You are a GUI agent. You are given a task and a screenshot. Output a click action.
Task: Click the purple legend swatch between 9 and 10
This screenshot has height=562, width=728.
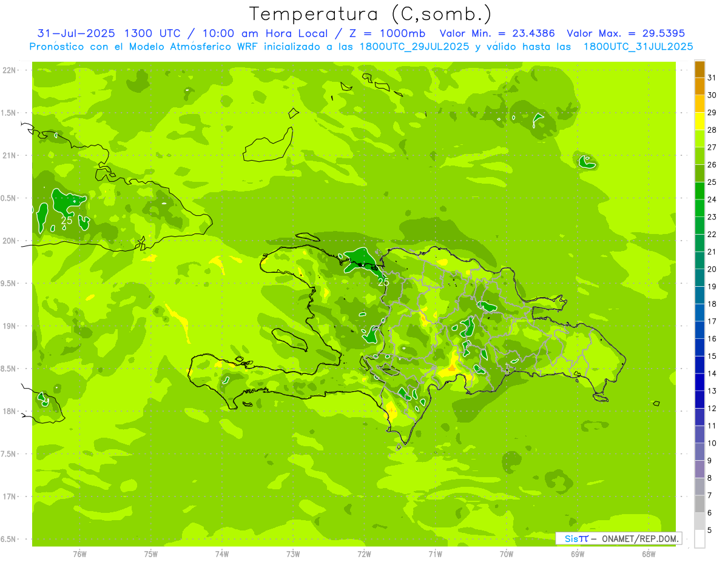699,452
